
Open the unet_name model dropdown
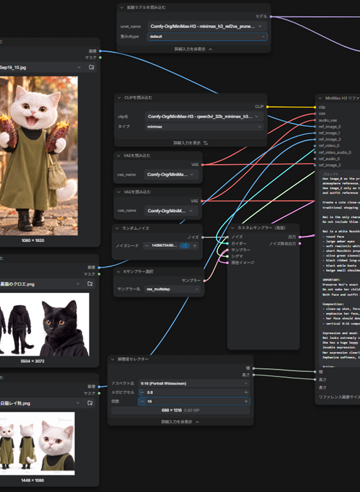pyautogui.click(x=206, y=26)
